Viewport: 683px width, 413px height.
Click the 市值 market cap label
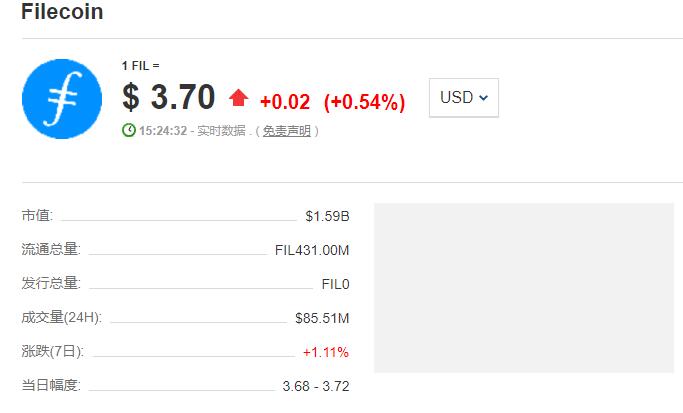[37, 215]
